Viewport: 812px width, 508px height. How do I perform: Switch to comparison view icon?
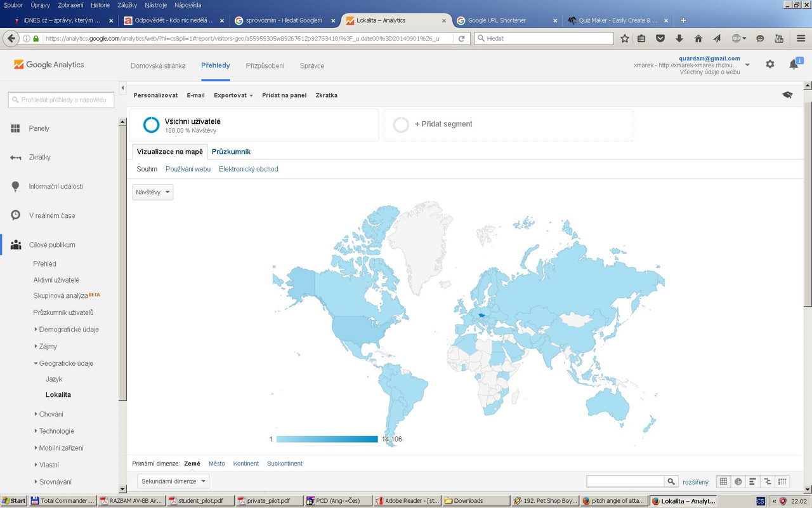tap(768, 482)
